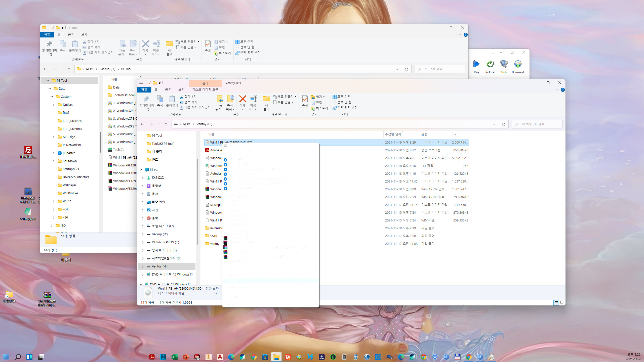Click refresh icon in Ventoy address bar
The width and height of the screenshot is (644, 362).
[x=504, y=124]
